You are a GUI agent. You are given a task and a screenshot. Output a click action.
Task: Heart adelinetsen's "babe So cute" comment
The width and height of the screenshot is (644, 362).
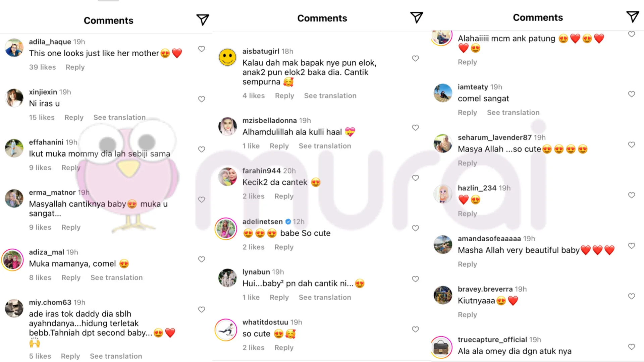(x=416, y=228)
